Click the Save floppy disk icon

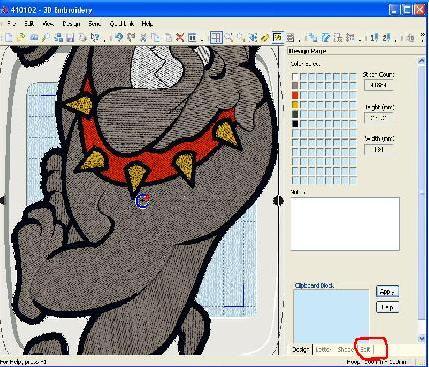(x=70, y=37)
